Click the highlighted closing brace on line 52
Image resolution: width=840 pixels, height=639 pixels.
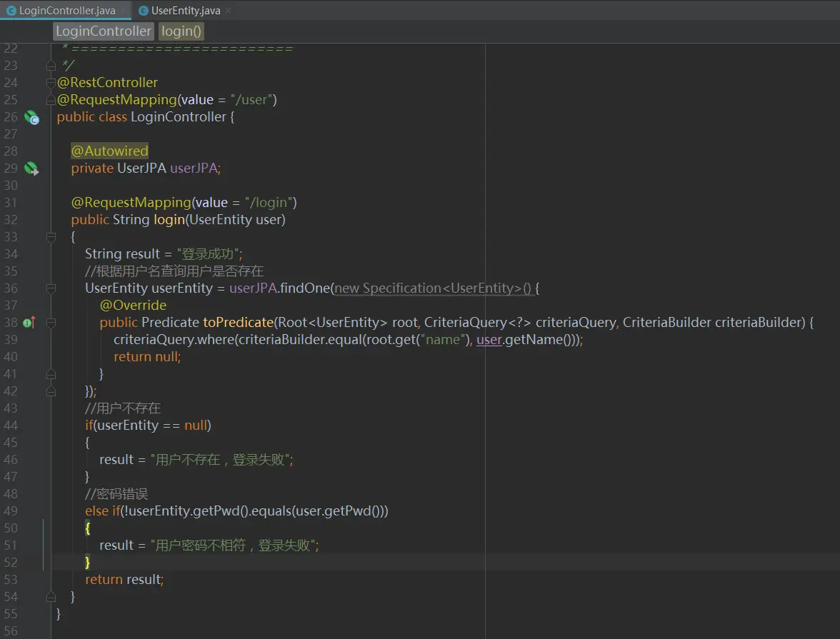point(87,563)
